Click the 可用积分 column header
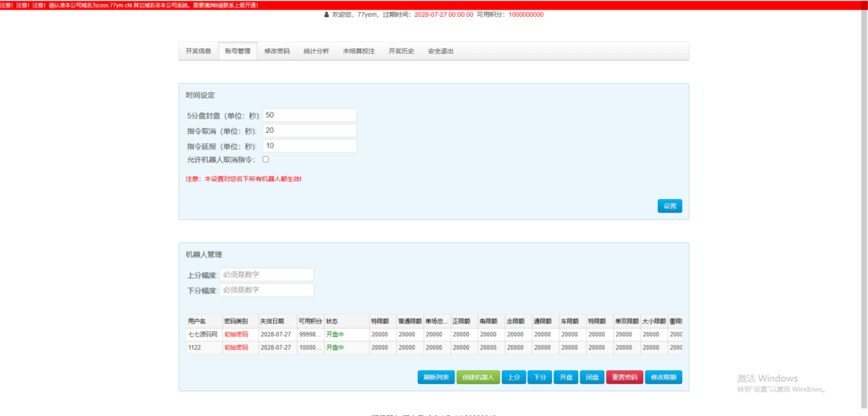Screen dimensions: 868x416 coord(310,321)
